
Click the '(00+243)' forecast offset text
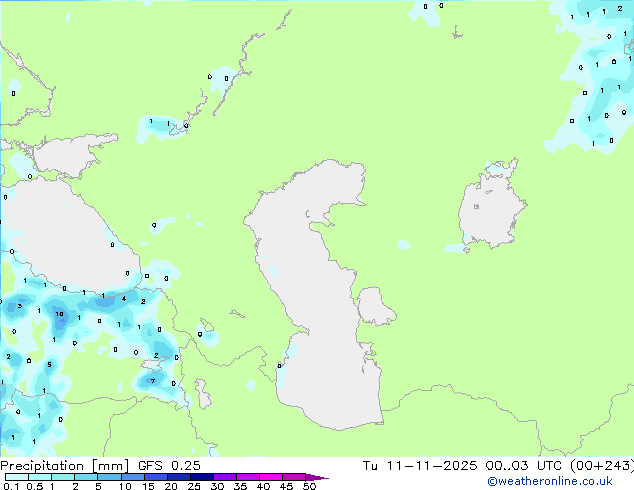pyautogui.click(x=602, y=466)
